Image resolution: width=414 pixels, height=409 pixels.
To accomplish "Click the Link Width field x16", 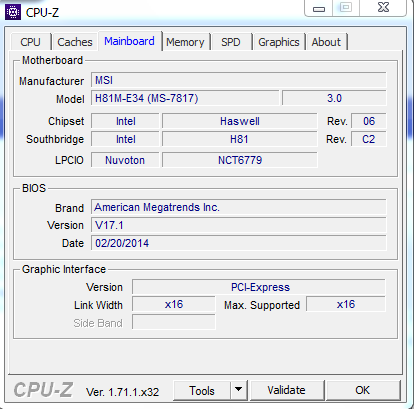I will pyautogui.click(x=174, y=304).
